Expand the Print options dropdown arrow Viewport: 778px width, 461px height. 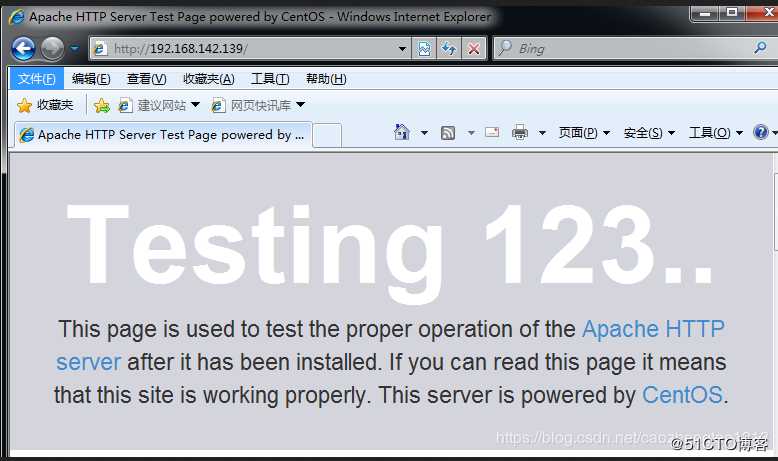click(x=542, y=133)
